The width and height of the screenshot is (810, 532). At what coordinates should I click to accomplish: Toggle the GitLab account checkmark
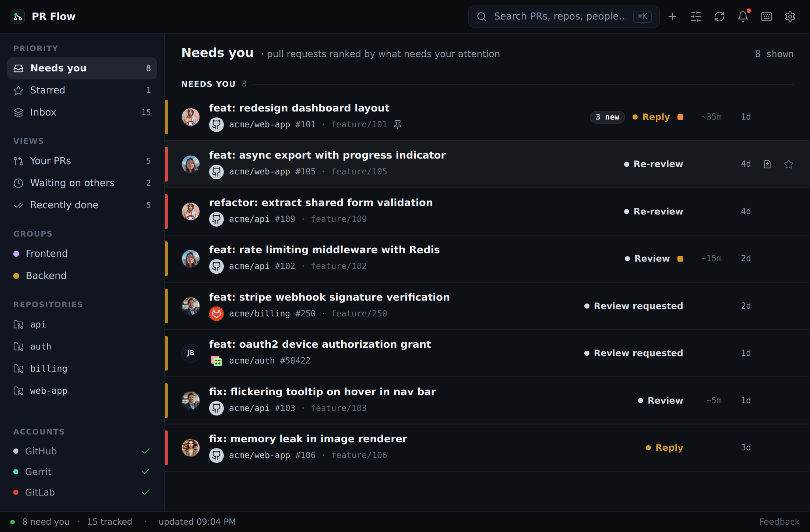[146, 492]
